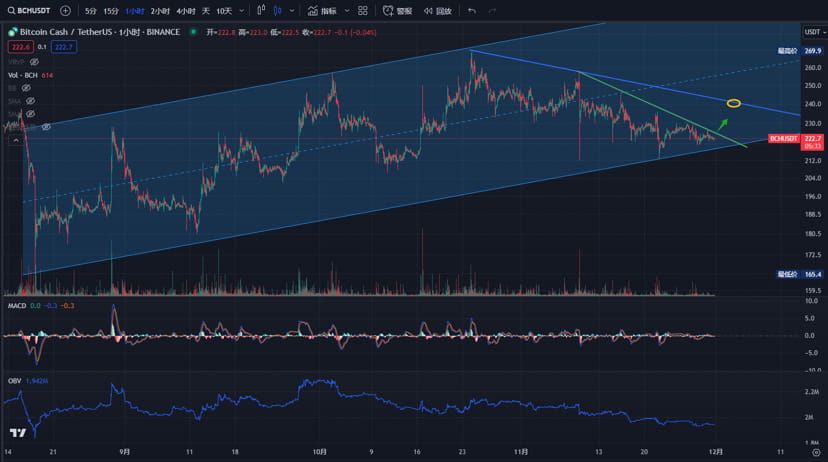This screenshot has width=828, height=462.
Task: Click the green market status dot
Action: (193, 32)
